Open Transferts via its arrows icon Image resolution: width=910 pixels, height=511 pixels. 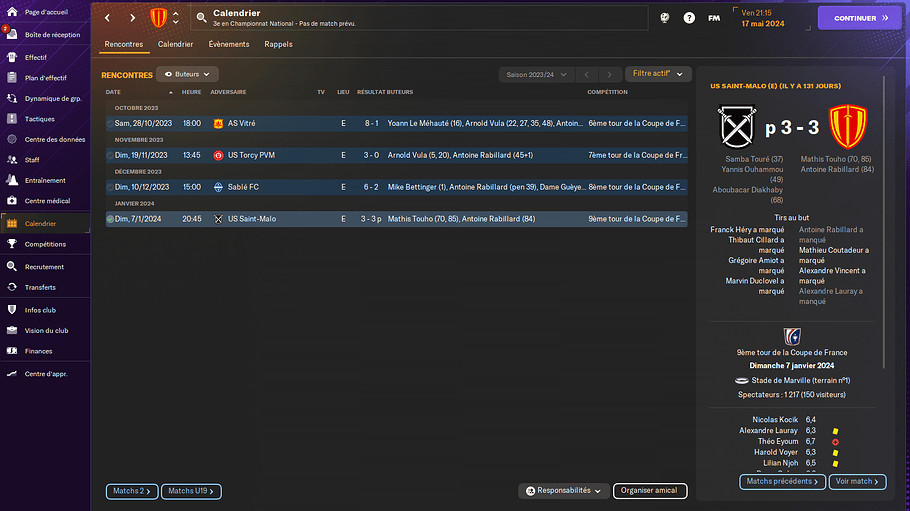click(11, 287)
